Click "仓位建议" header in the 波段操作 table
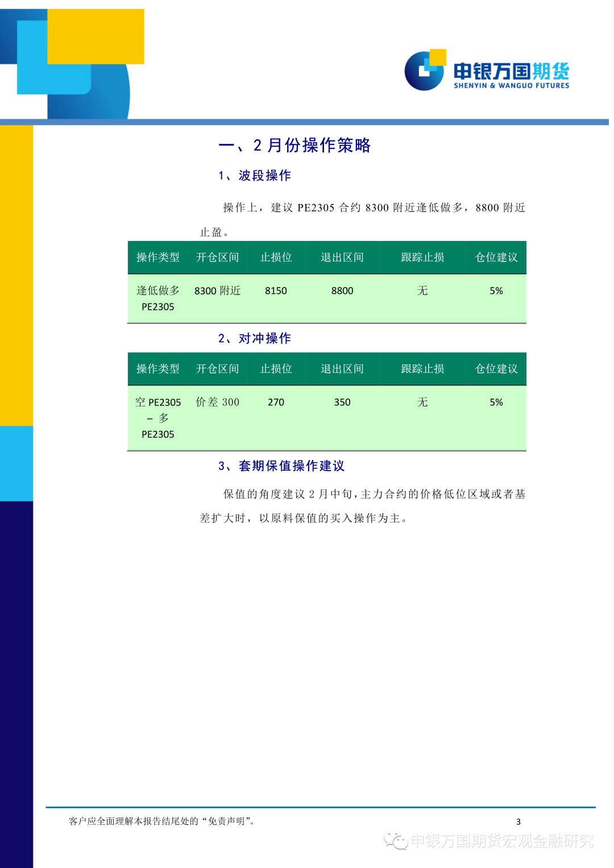 point(496,258)
